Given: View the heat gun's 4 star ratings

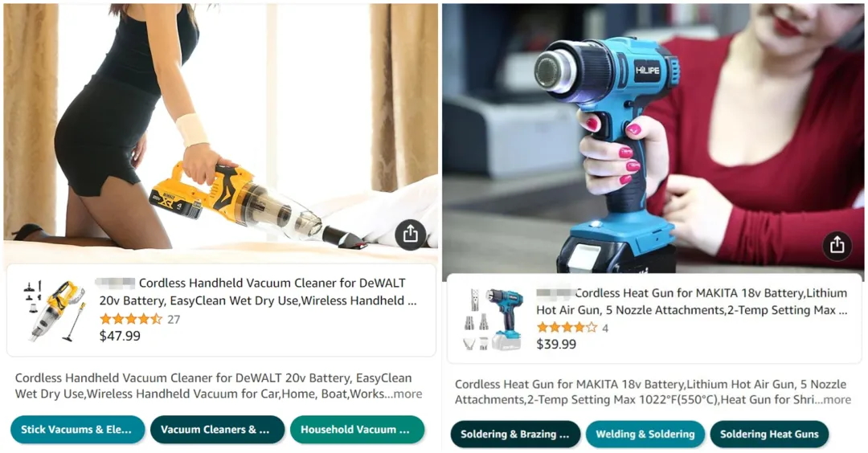Looking at the screenshot, I should 572,328.
